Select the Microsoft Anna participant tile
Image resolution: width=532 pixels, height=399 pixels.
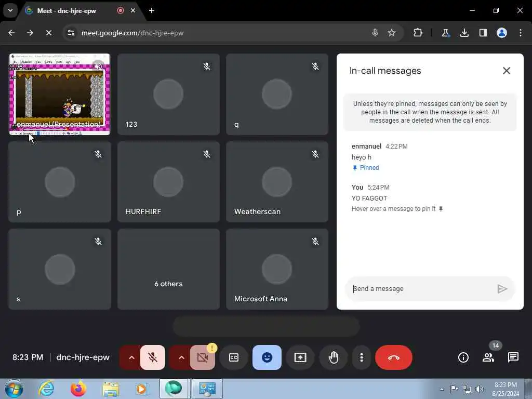(277, 269)
